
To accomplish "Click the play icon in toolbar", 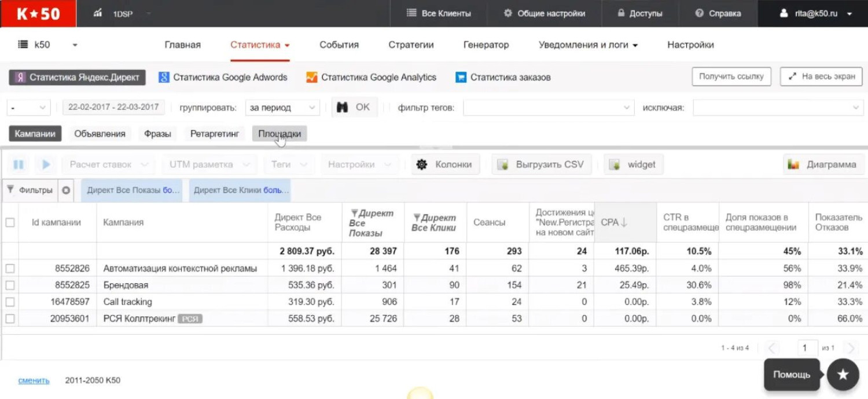I will click(x=45, y=165).
